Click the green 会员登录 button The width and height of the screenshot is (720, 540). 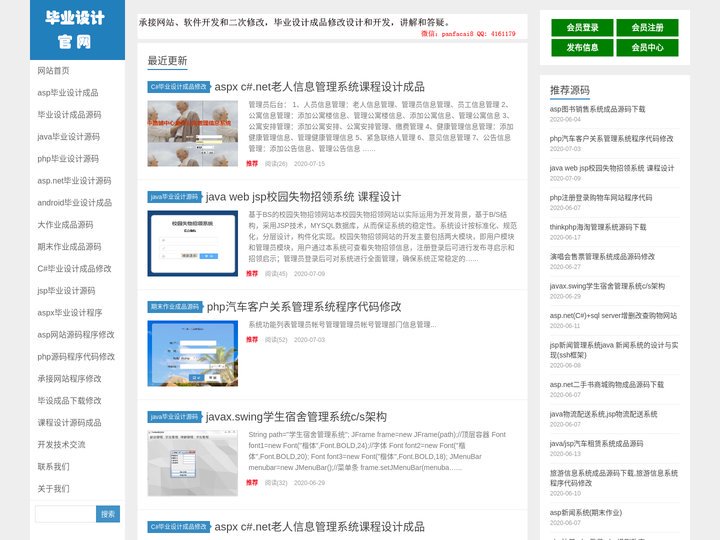click(582, 28)
